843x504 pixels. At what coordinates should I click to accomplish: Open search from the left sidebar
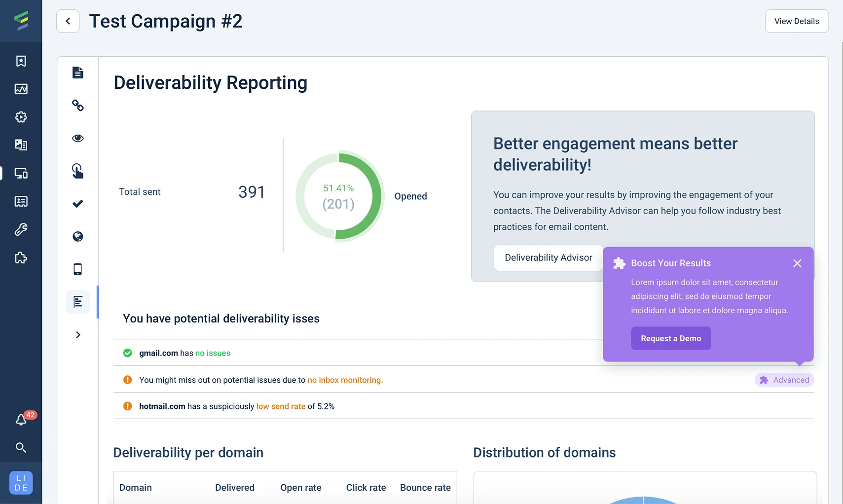[x=21, y=447]
